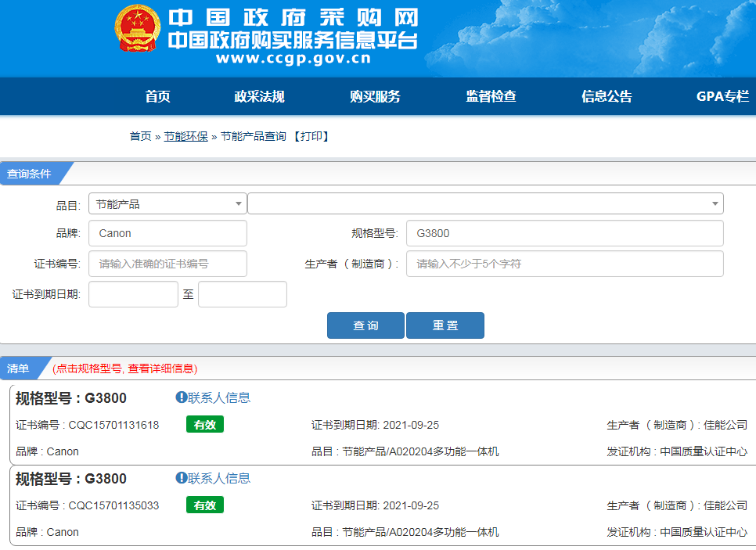756x550 pixels.
Task: Click the certificate expiry end date field
Action: pos(243,294)
